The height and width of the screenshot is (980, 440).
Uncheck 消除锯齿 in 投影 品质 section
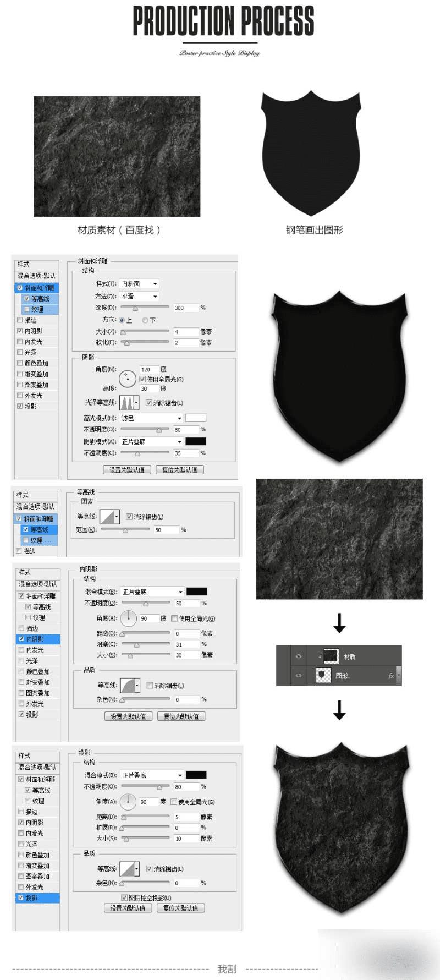[149, 869]
